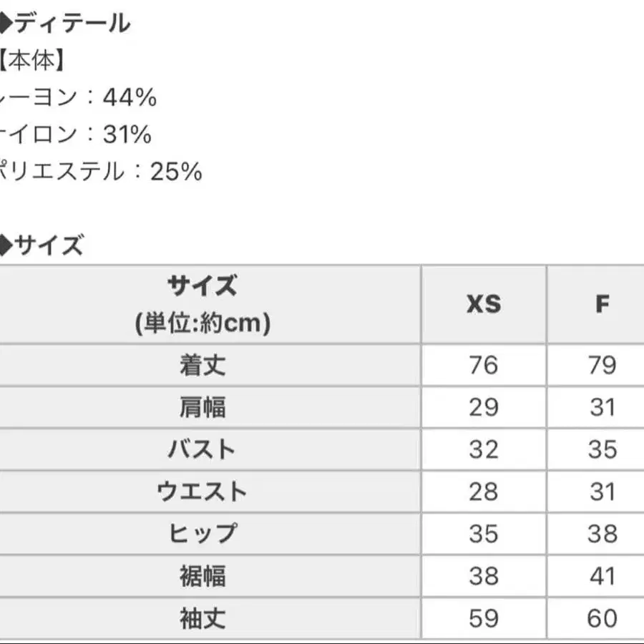Click the ディテール section heading
This screenshot has height=644, width=644.
coord(68,24)
